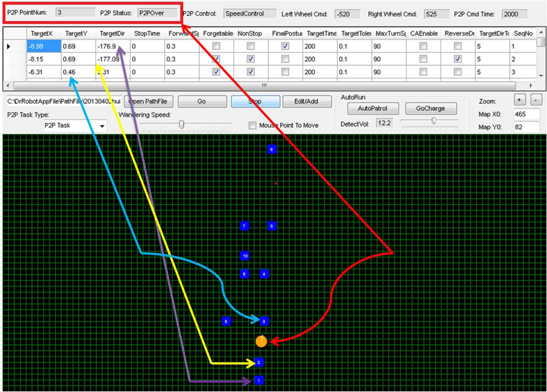Select waypoint marker 1 on map

click(259, 380)
